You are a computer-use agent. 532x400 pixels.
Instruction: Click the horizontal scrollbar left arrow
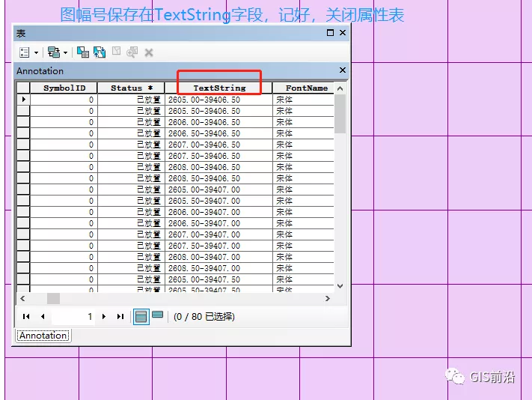click(x=22, y=298)
